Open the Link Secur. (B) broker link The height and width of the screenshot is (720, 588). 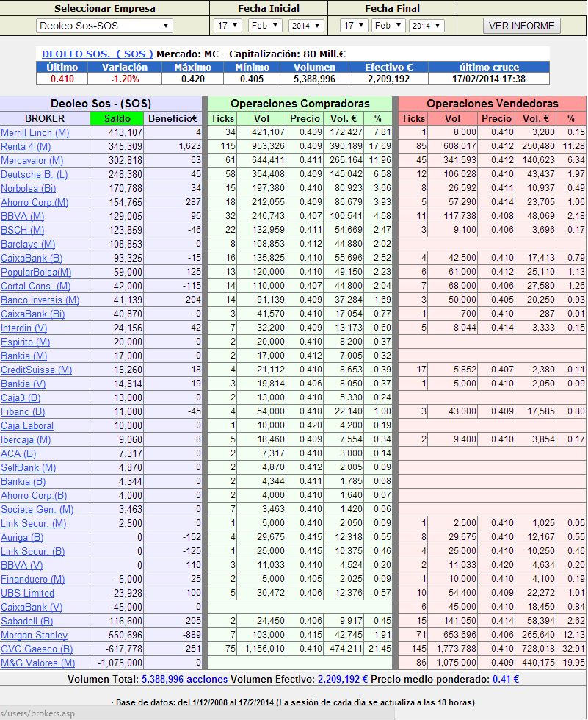coord(32,552)
